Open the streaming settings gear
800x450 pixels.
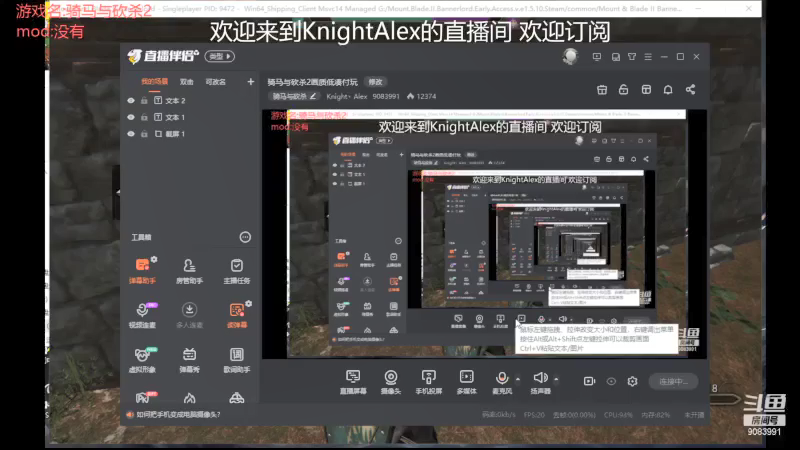click(633, 381)
